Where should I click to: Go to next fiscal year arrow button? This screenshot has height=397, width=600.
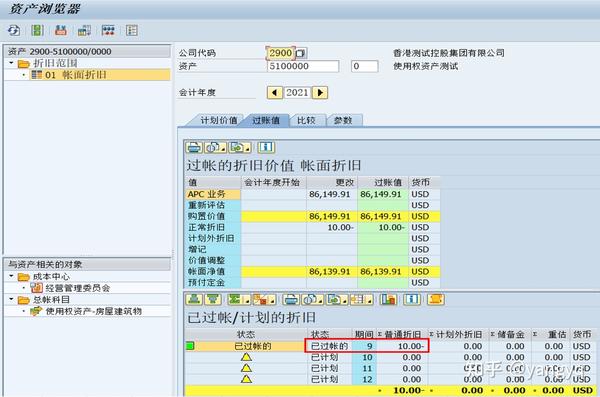click(x=320, y=93)
